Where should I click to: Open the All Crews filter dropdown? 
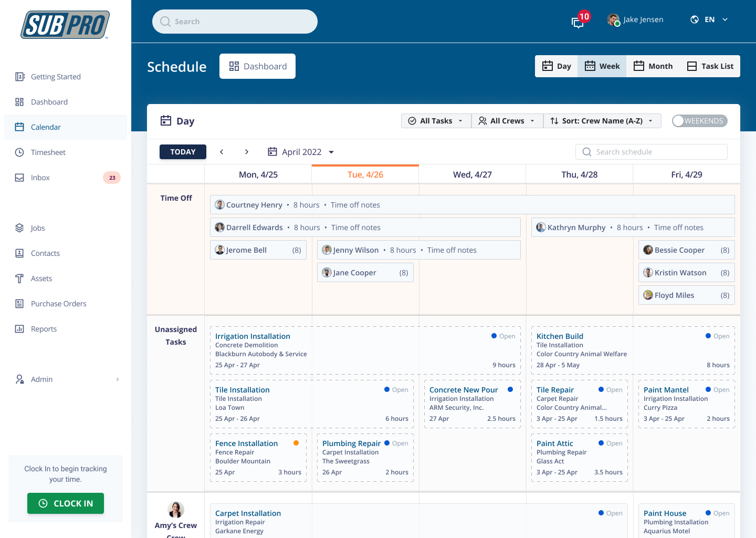pyautogui.click(x=507, y=121)
